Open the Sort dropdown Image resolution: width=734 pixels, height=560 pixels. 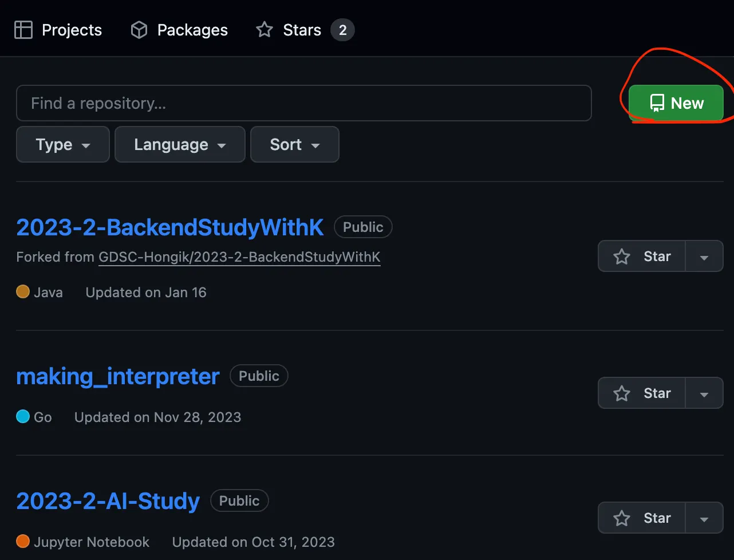(x=295, y=145)
